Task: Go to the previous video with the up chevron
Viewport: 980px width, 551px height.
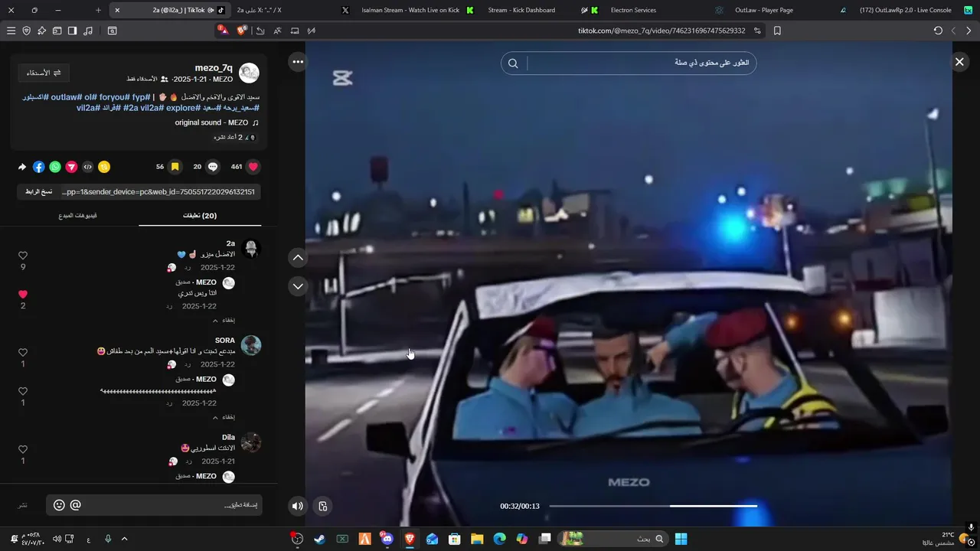Action: [298, 258]
